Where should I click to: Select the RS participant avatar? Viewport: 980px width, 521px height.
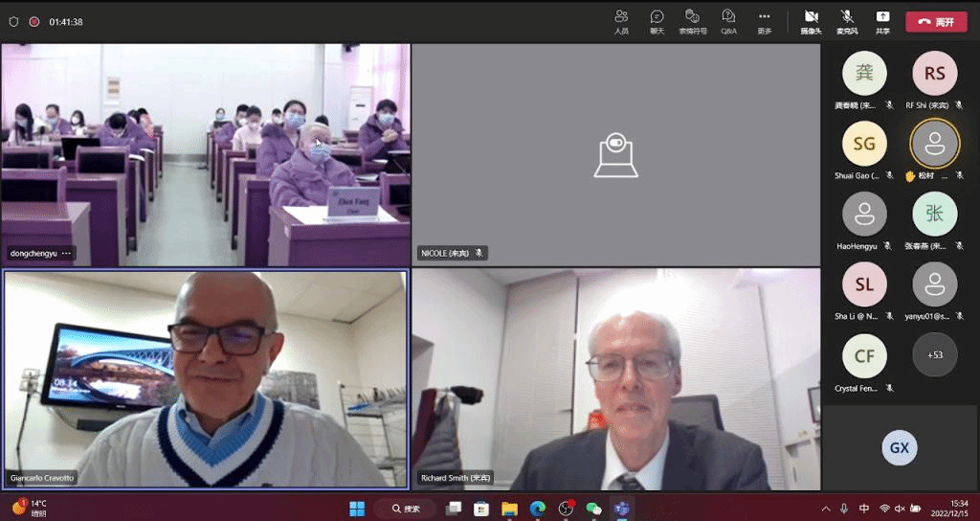934,74
